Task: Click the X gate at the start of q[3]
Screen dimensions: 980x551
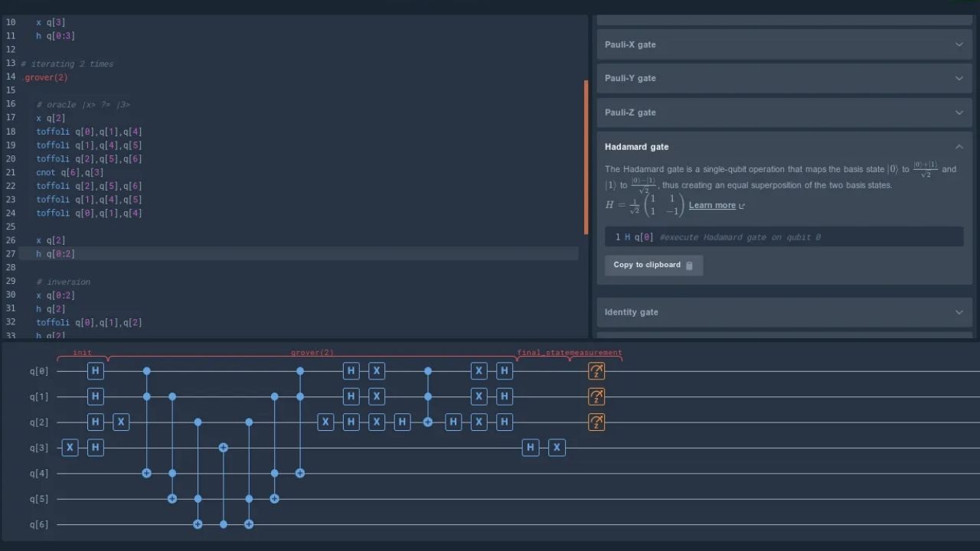Action: point(70,448)
